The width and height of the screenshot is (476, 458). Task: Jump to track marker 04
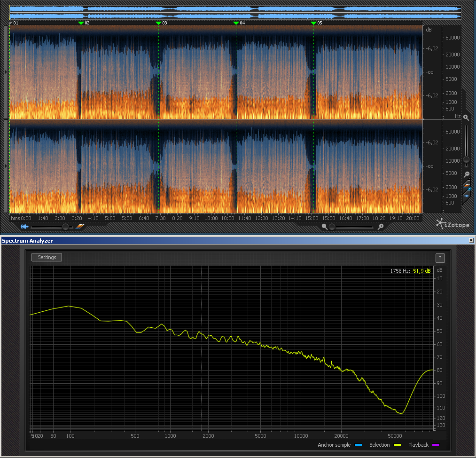[x=236, y=23]
